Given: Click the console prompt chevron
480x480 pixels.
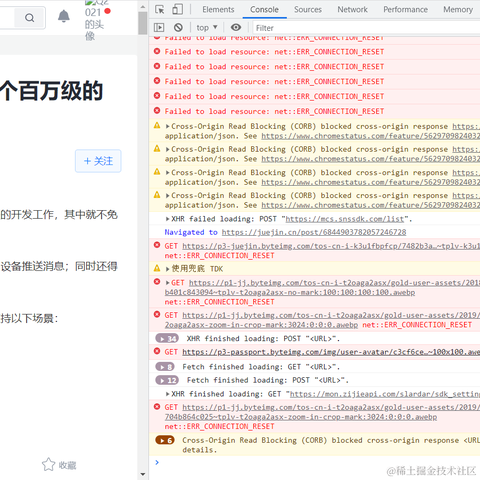Looking at the screenshot, I should point(157,462).
